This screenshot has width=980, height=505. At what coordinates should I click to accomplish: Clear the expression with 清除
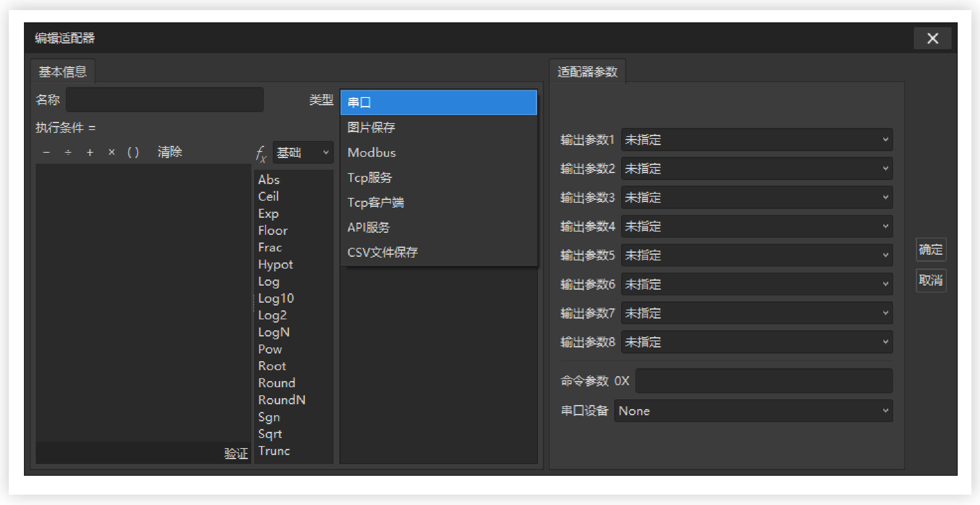click(170, 152)
